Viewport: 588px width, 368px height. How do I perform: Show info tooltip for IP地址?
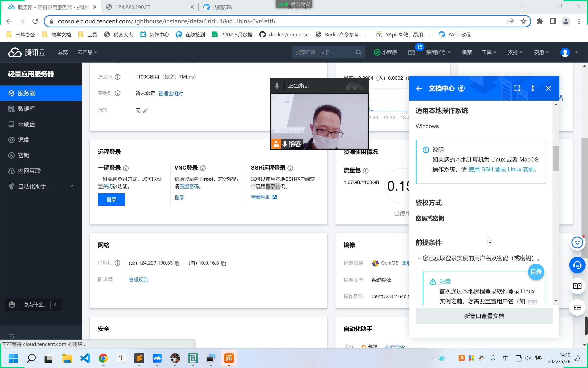pyautogui.click(x=117, y=263)
